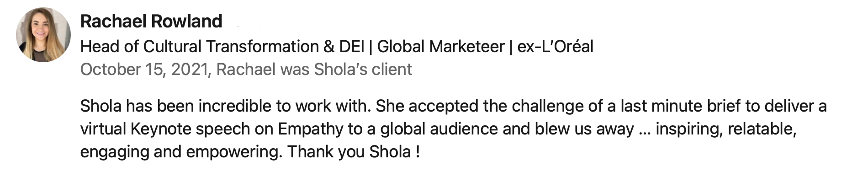The width and height of the screenshot is (868, 172).
Task: Click the Thank you Shola ! sentence
Action: tap(354, 152)
